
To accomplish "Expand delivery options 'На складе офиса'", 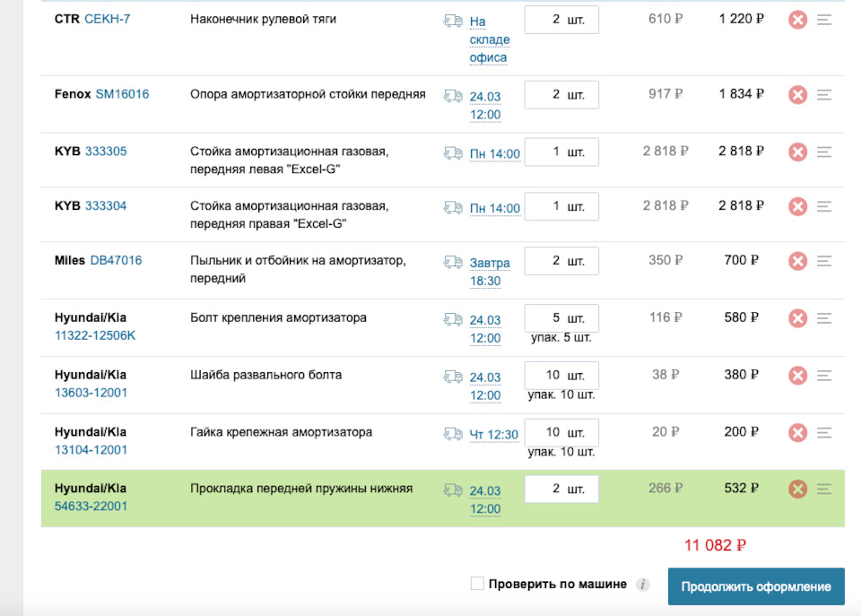I will click(x=489, y=39).
